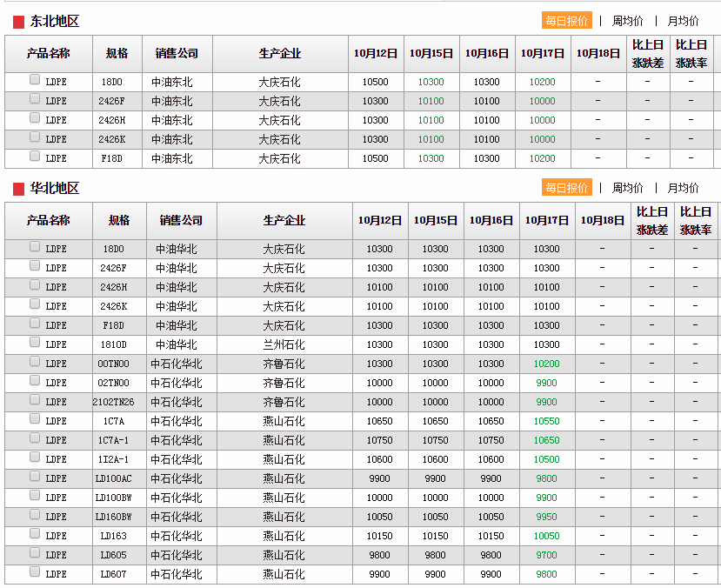The image size is (721, 588).
Task: Select the LD100AC row checkbox
Action: pyautogui.click(x=35, y=477)
